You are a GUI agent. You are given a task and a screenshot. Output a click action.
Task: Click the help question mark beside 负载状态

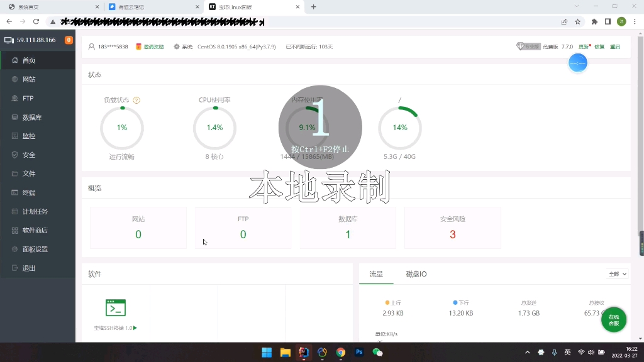click(x=136, y=100)
